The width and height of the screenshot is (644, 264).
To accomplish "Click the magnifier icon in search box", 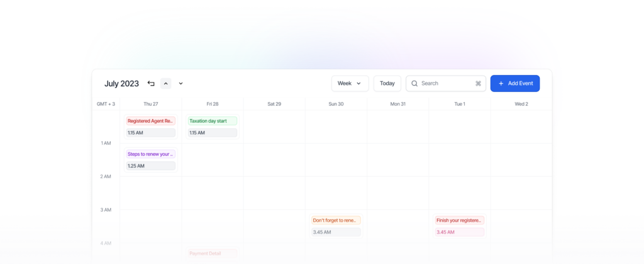I will coord(414,83).
